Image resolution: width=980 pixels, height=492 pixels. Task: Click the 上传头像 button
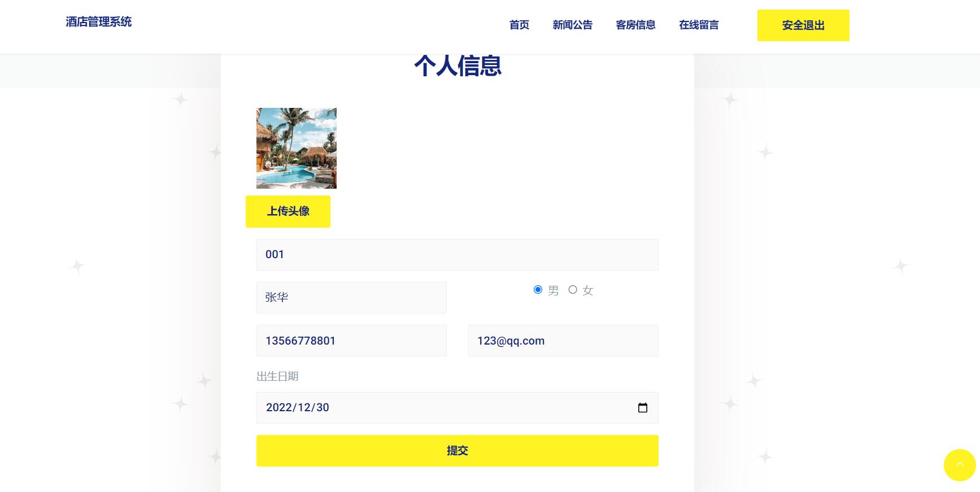[x=288, y=211]
